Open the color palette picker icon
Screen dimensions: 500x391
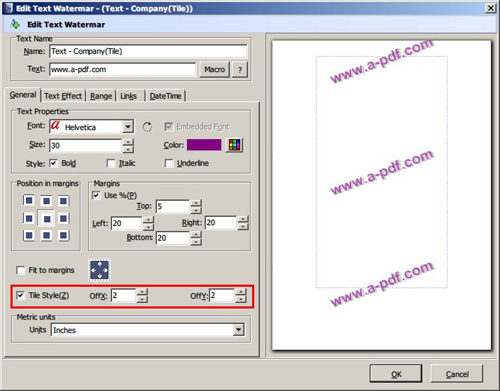click(234, 145)
